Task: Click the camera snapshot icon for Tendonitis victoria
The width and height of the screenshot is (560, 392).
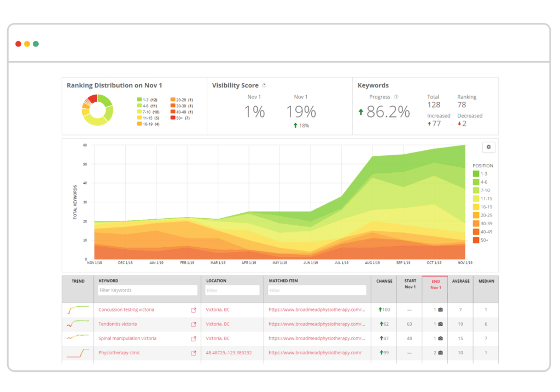Action: 440,324
